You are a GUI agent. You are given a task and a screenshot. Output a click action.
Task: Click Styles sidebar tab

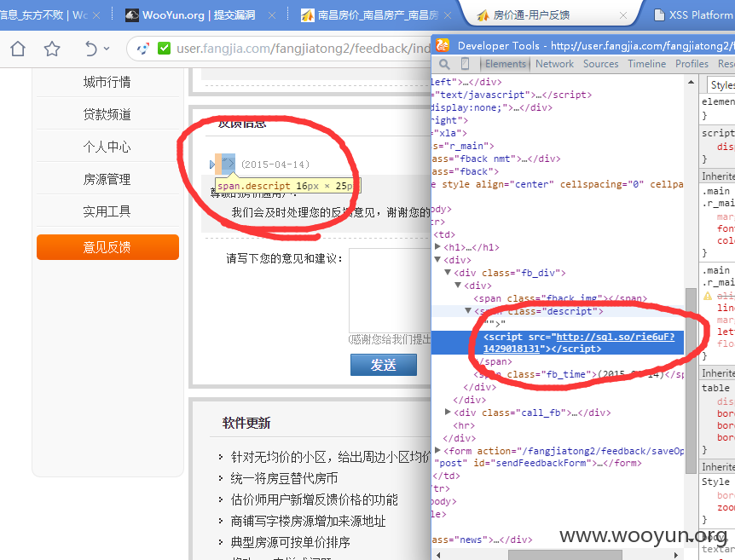tap(722, 85)
